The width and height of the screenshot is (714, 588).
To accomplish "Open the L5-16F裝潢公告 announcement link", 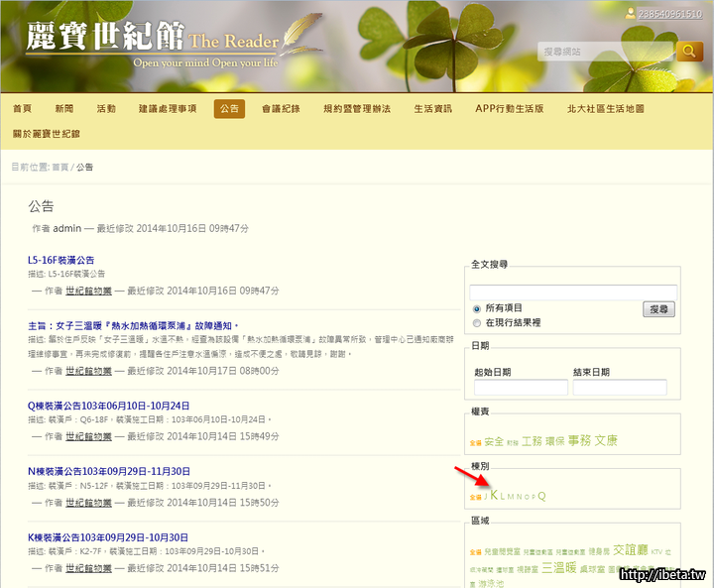I will click(x=61, y=260).
